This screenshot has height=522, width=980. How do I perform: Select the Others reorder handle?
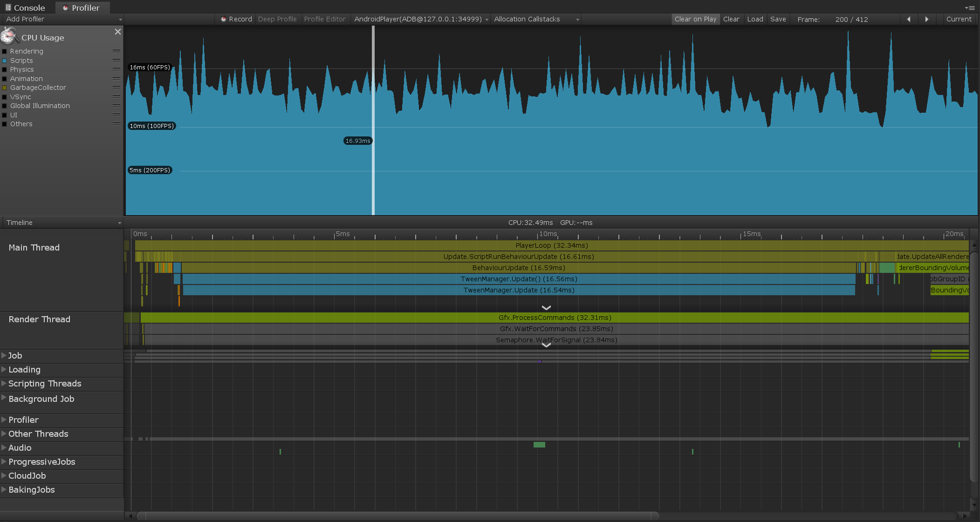(117, 124)
